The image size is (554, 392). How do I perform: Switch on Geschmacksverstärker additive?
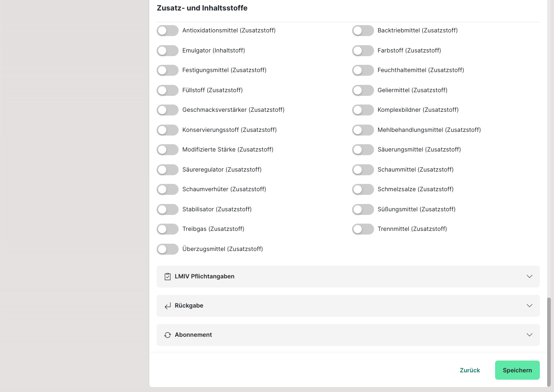tap(168, 110)
